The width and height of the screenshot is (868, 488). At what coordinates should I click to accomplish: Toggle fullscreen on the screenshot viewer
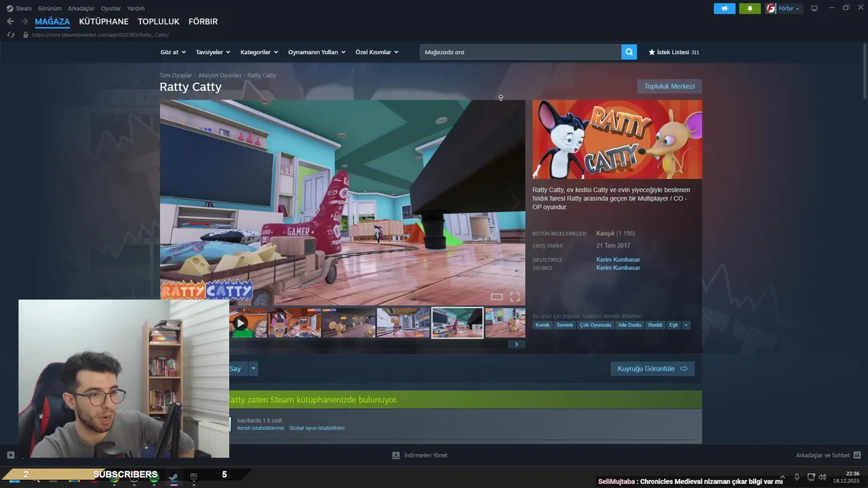point(515,297)
